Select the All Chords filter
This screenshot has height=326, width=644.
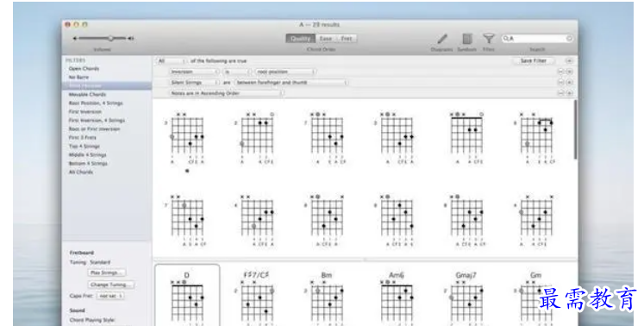[80, 172]
